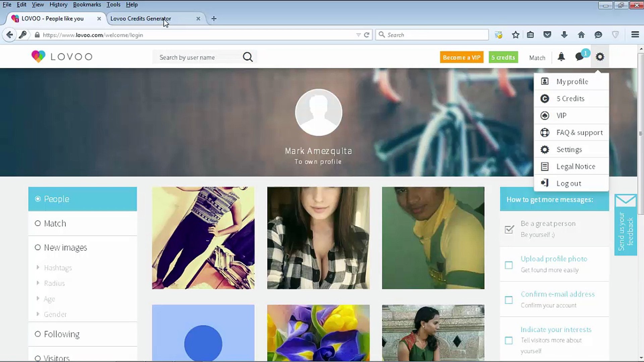Click Log out in the menu
This screenshot has height=362, width=644.
coord(568,183)
